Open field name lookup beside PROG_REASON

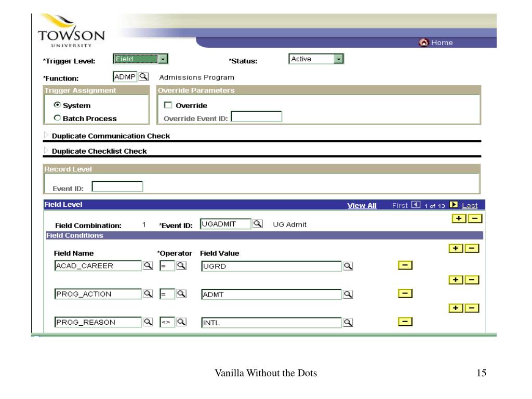pyautogui.click(x=148, y=322)
